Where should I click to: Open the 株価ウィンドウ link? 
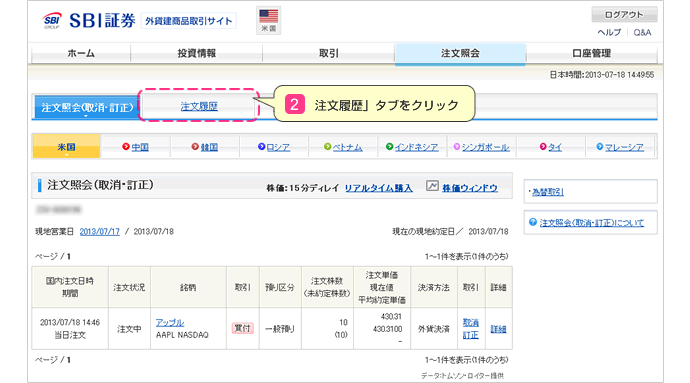(470, 188)
